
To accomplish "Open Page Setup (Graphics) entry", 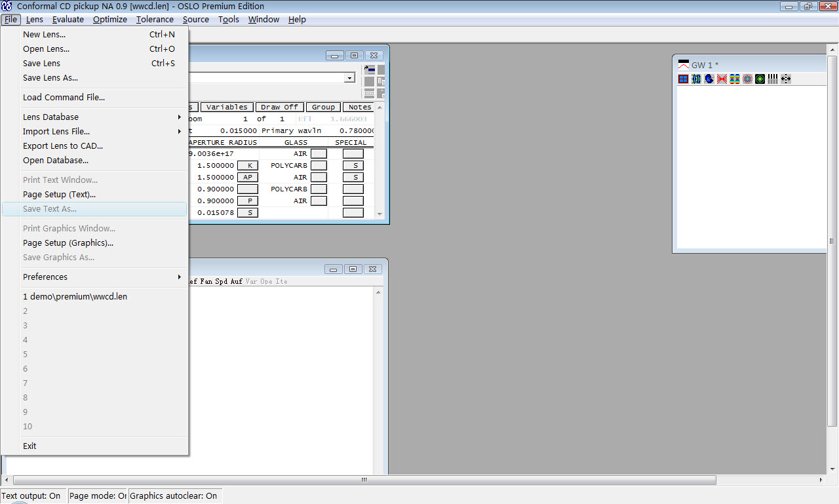I will tap(94, 243).
